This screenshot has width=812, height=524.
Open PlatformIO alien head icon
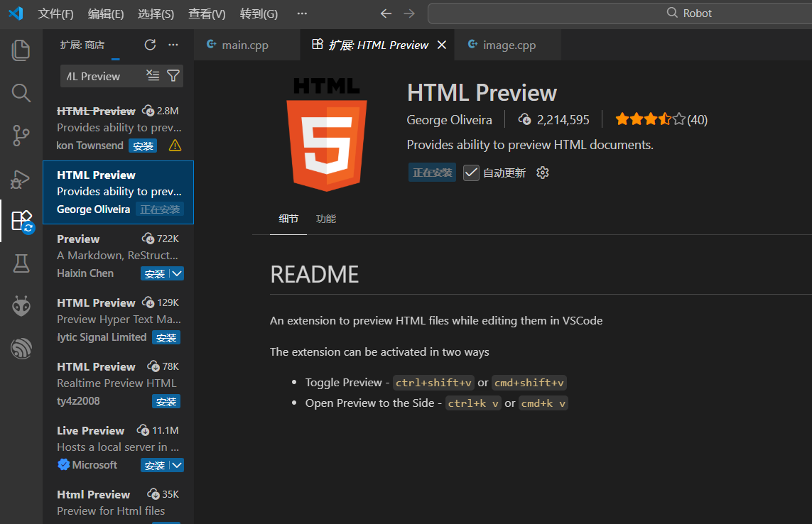tap(21, 306)
